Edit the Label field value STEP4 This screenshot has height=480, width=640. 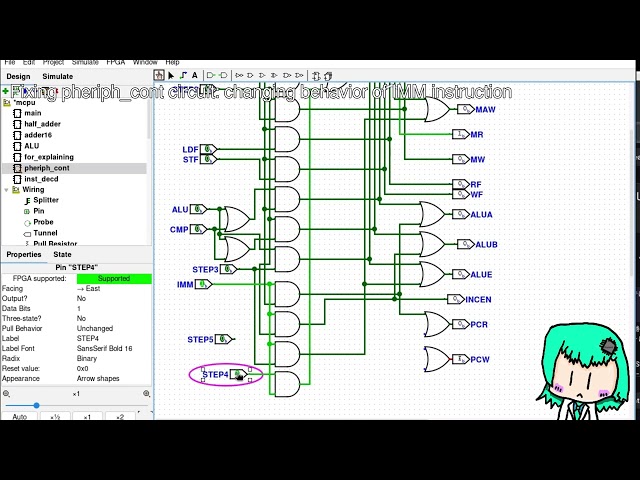coord(113,338)
